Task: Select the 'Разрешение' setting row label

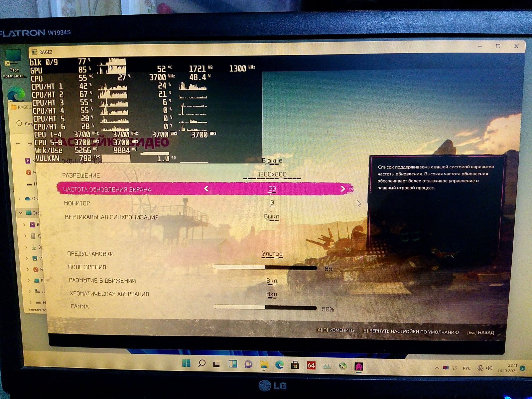Action: pyautogui.click(x=81, y=176)
